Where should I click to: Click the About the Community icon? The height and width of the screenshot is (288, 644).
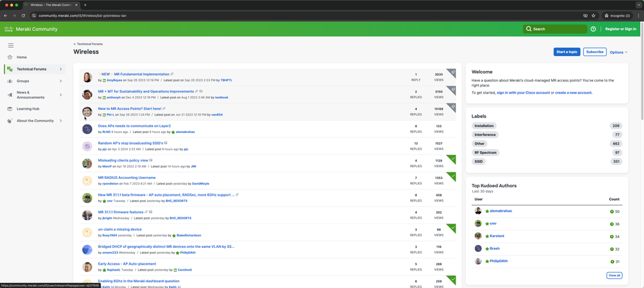[10, 121]
